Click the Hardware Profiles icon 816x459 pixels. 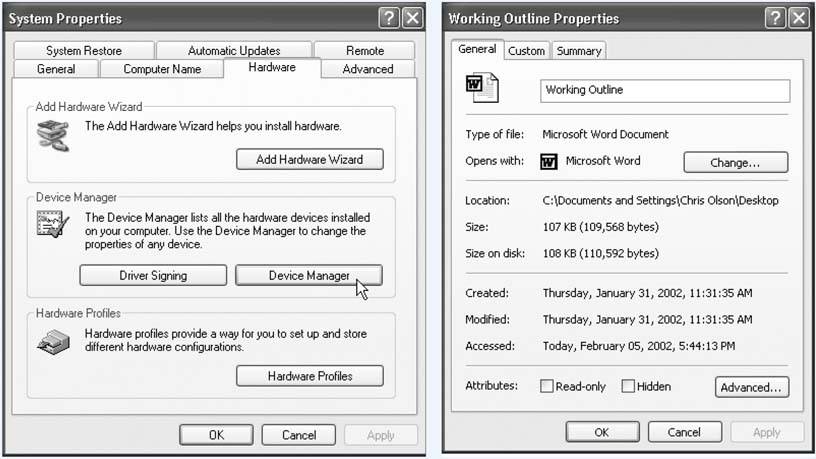pos(53,342)
